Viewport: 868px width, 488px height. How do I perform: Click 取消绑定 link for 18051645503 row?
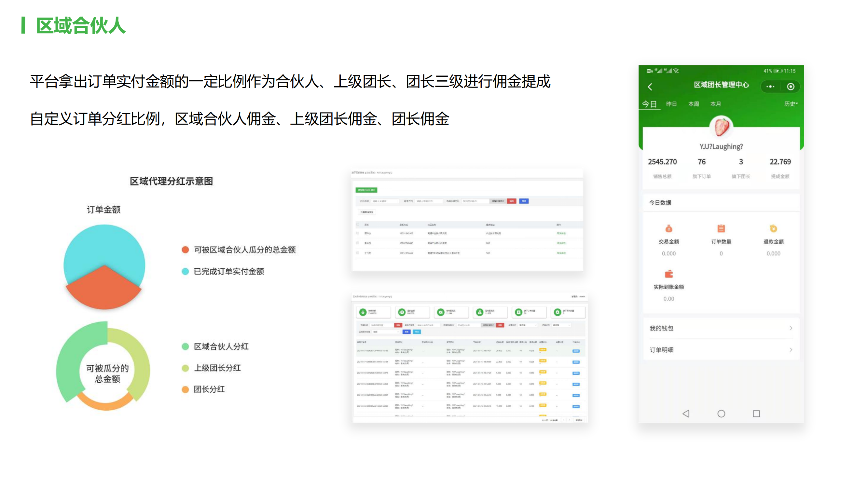click(561, 233)
